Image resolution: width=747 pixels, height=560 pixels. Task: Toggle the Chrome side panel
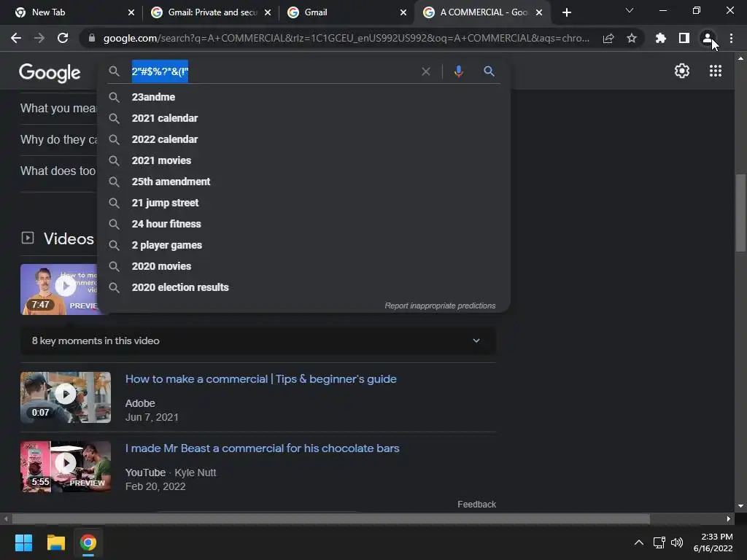tap(684, 38)
